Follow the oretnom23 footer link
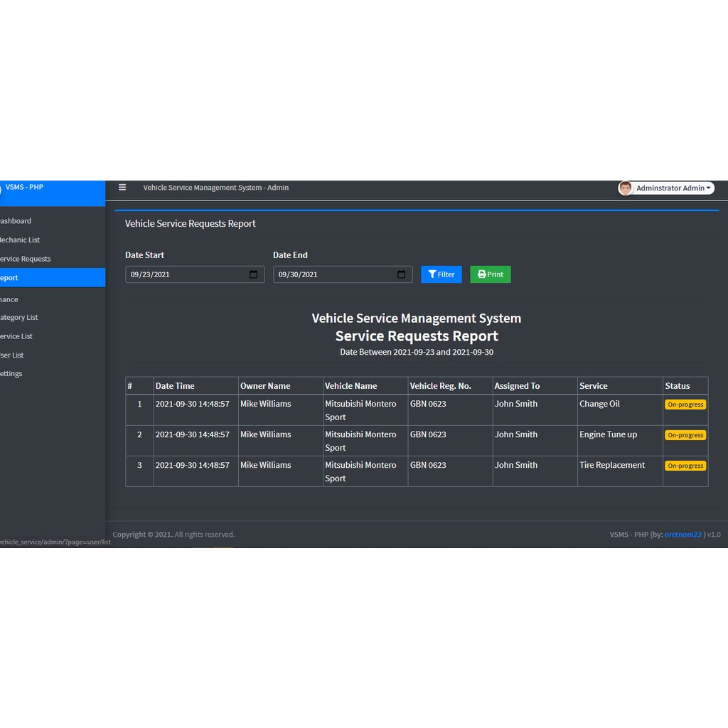The image size is (728, 728). click(x=682, y=535)
